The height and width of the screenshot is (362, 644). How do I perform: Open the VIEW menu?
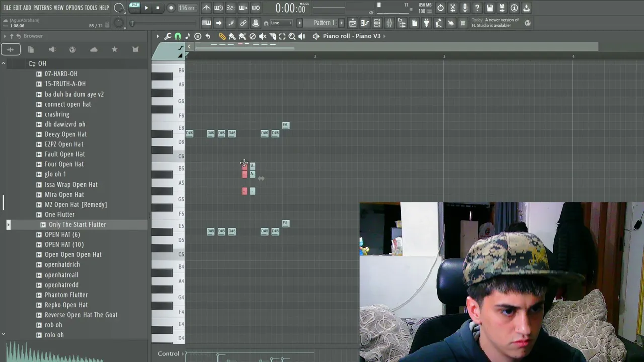(59, 8)
